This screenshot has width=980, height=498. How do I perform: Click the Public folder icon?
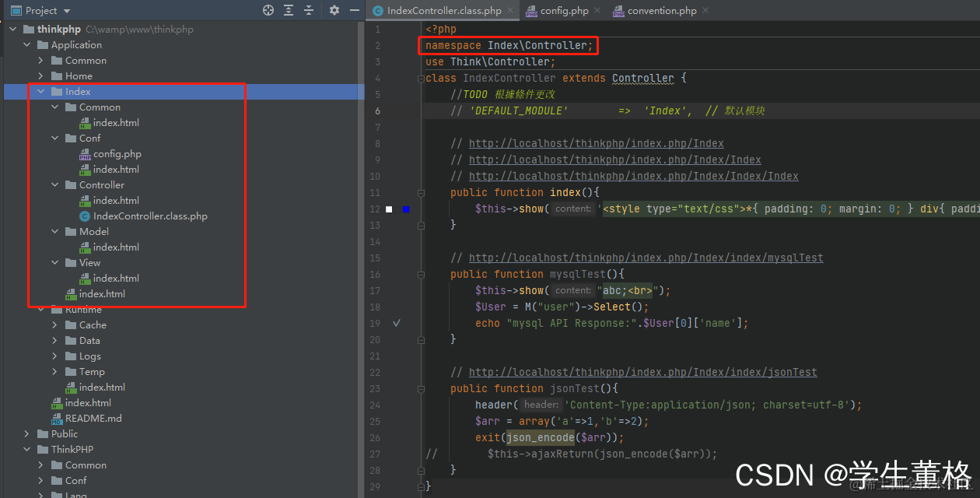pyautogui.click(x=43, y=434)
